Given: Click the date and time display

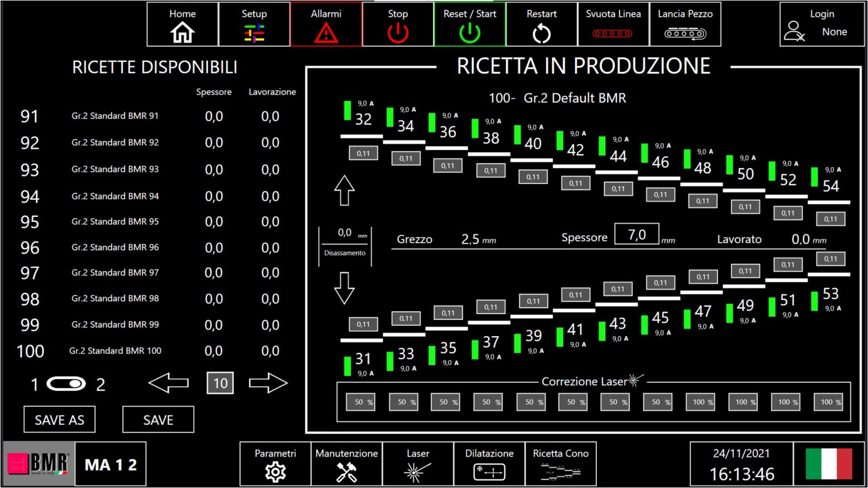Looking at the screenshot, I should coord(741,464).
